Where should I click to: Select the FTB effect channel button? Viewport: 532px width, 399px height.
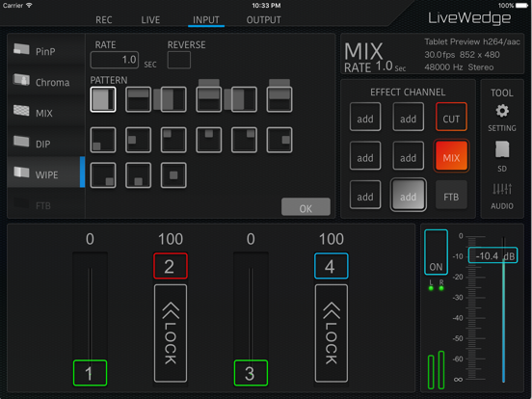point(451,195)
